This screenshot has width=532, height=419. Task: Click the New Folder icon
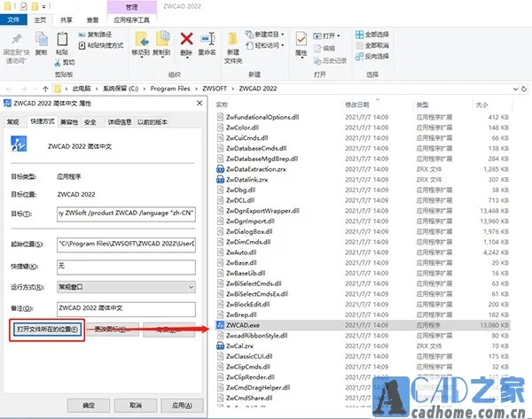(232, 39)
